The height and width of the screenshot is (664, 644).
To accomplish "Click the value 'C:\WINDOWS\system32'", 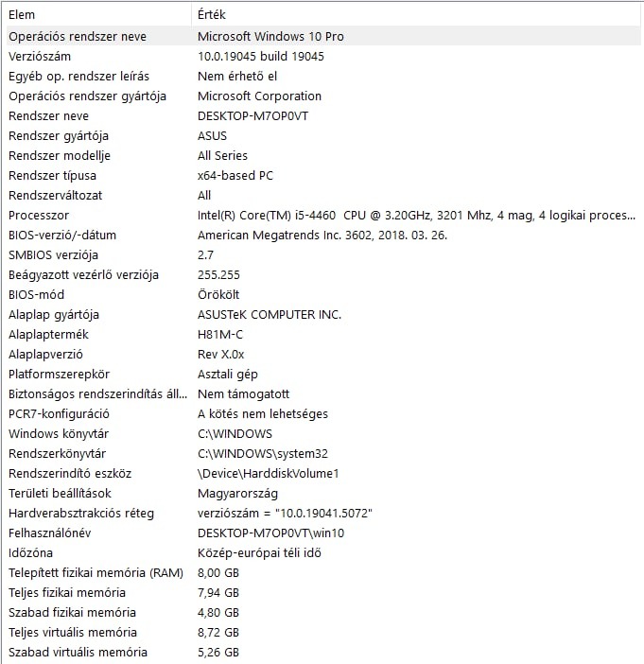I will point(263,454).
